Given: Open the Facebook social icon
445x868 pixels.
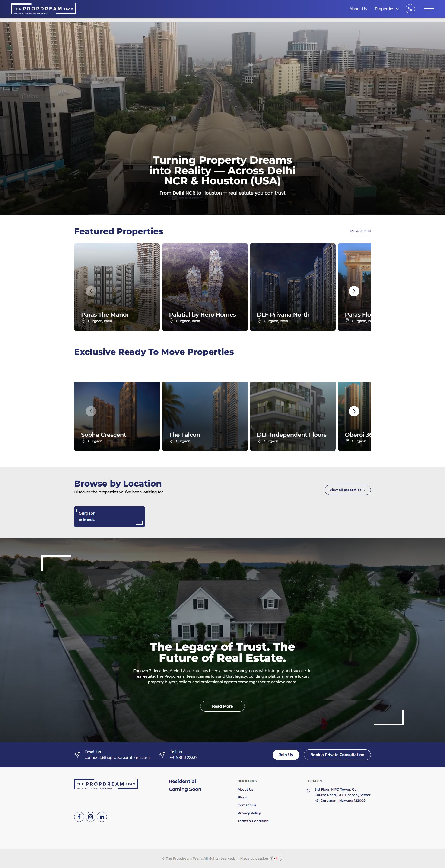Looking at the screenshot, I should (79, 817).
